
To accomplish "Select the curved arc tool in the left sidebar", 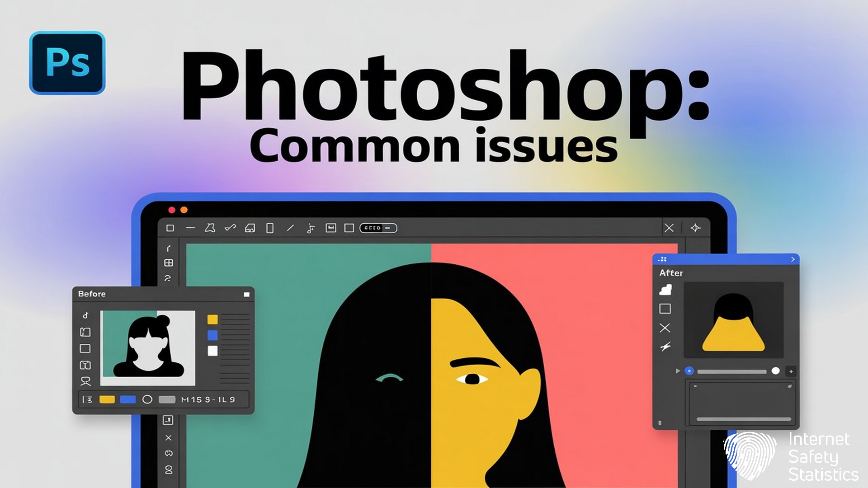I will click(168, 278).
